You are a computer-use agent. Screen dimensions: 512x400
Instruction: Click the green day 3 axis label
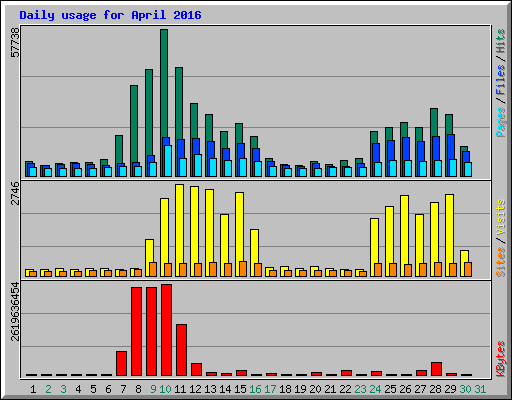click(x=63, y=389)
